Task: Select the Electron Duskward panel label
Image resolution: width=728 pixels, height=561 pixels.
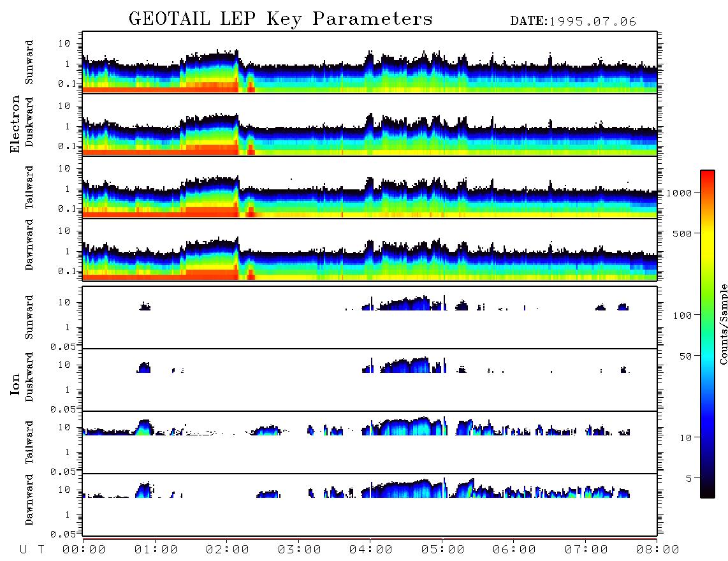Action: pyautogui.click(x=29, y=122)
